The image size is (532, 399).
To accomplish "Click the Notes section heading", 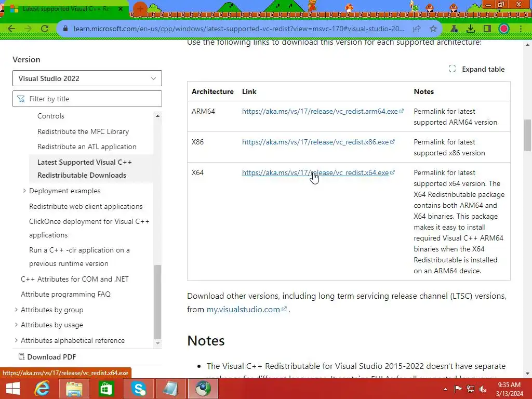I will (206, 341).
